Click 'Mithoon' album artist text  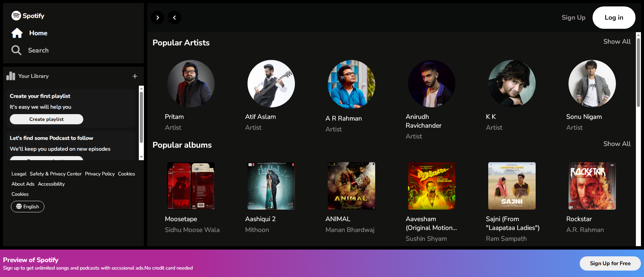click(257, 230)
